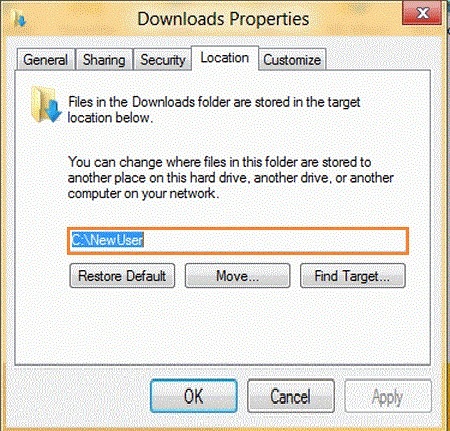Click the blank right portion of the path field
Screen dimensions: 450x431
pyautogui.click(x=275, y=241)
